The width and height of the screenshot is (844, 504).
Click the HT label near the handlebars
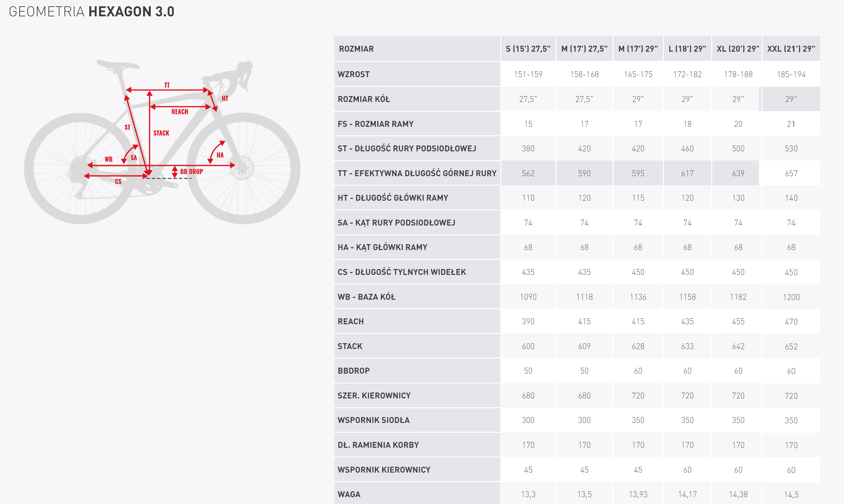pyautogui.click(x=225, y=98)
